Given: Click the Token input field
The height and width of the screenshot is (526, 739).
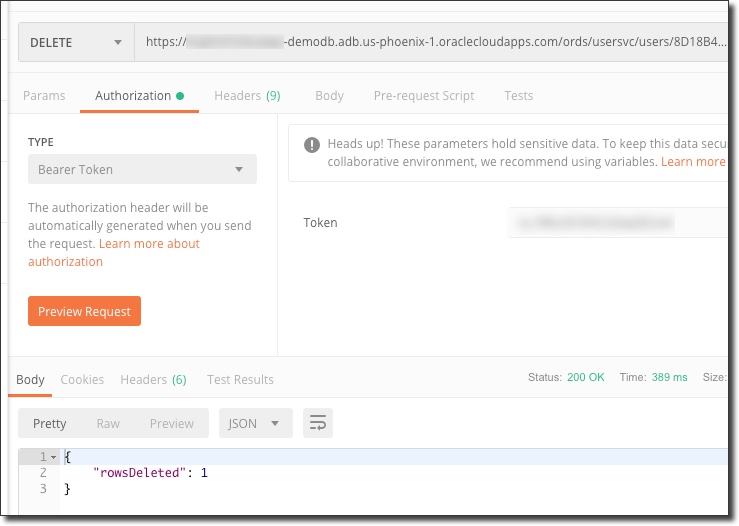Looking at the screenshot, I should coord(615,222).
